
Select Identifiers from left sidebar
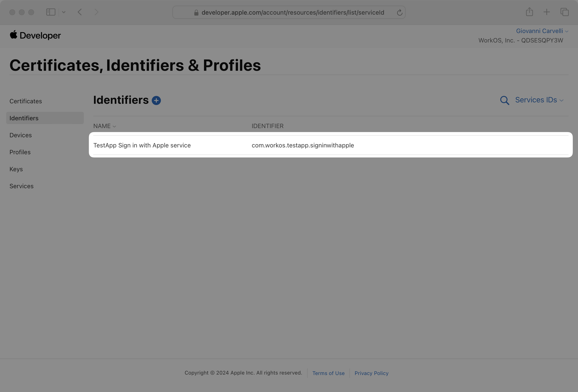[24, 118]
